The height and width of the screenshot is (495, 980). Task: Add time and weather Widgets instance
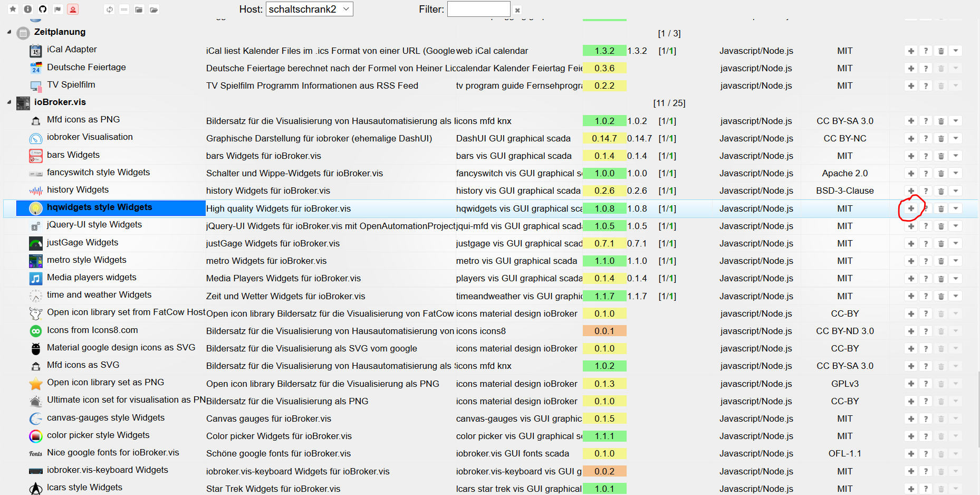911,297
